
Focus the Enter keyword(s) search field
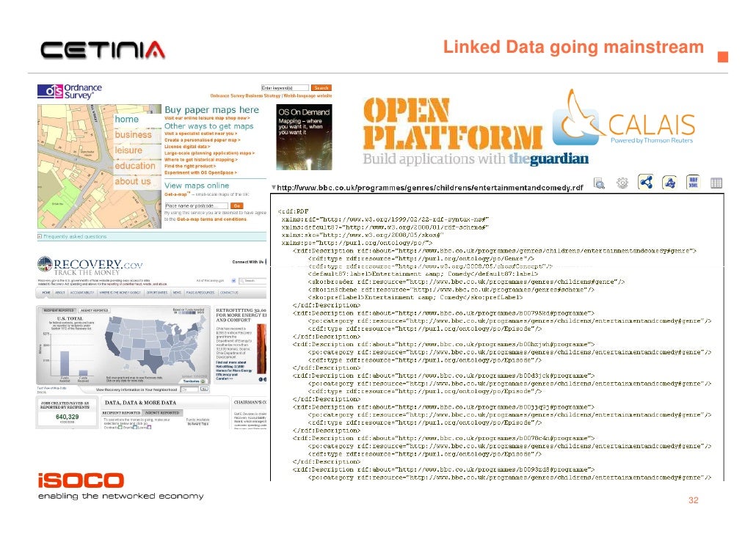(x=285, y=88)
